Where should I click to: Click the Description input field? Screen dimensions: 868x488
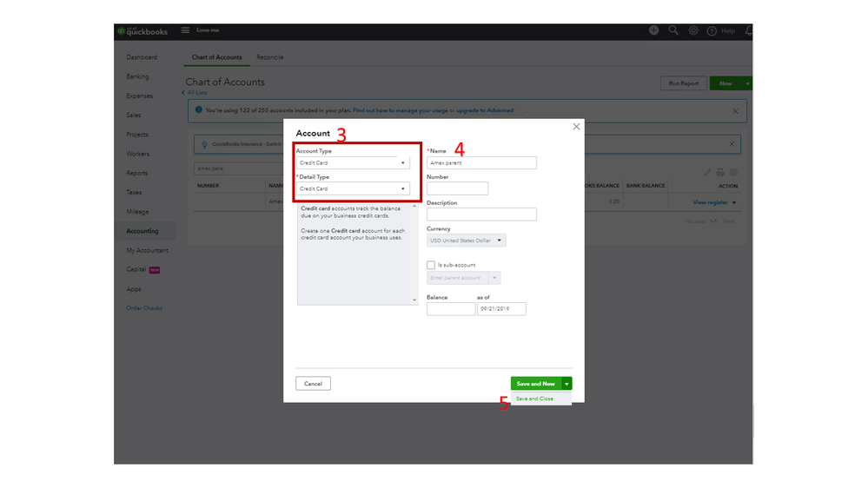tap(481, 214)
